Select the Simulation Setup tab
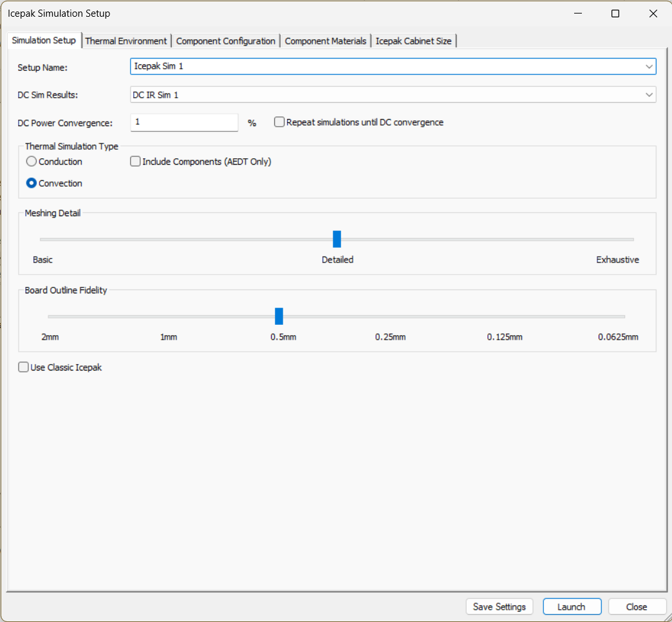Viewport: 672px width, 622px height. pyautogui.click(x=44, y=41)
